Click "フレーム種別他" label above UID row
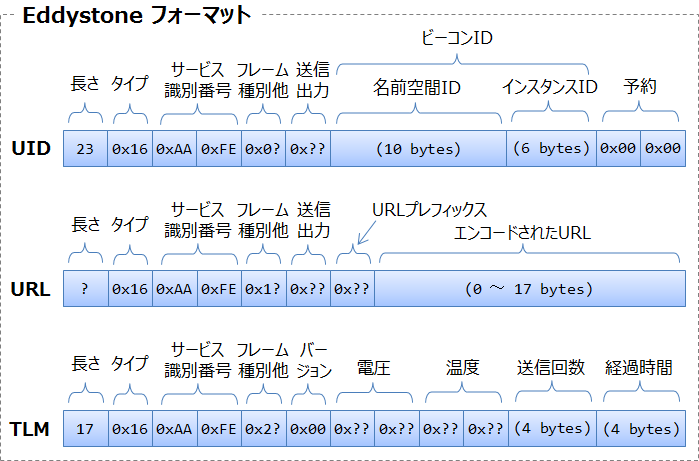699x461 pixels. (263, 80)
